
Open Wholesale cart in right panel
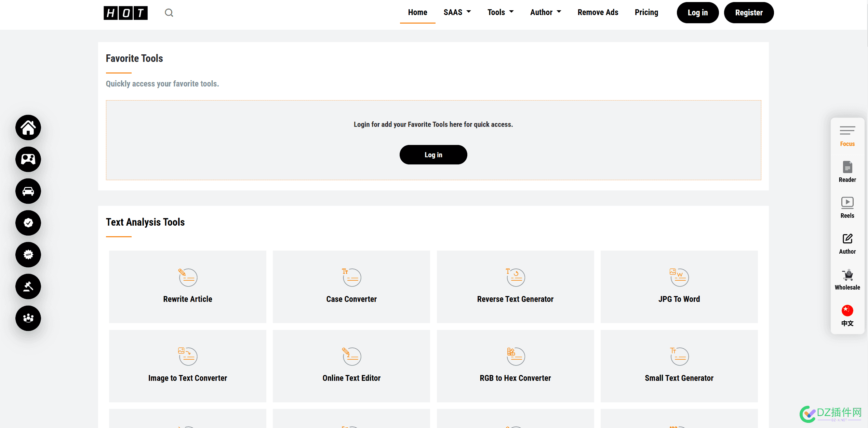847,280
